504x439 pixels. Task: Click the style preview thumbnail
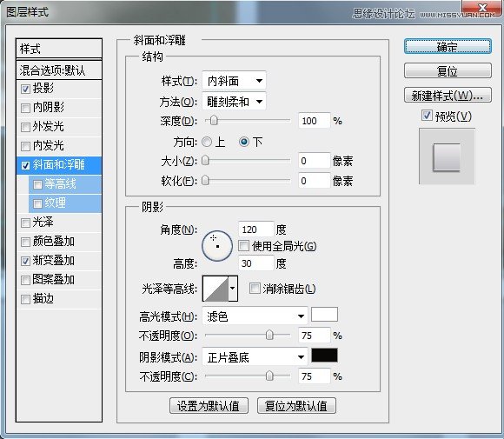tap(447, 156)
